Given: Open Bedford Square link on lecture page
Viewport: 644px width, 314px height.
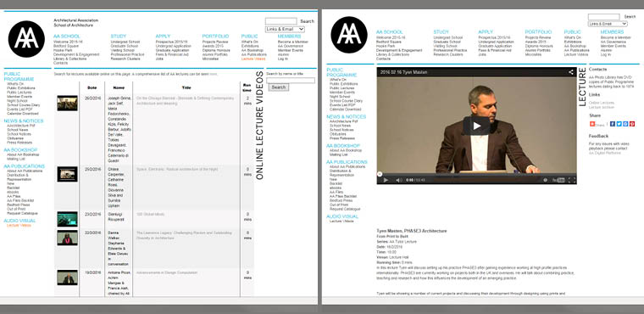Looking at the screenshot, I should (x=389, y=42).
